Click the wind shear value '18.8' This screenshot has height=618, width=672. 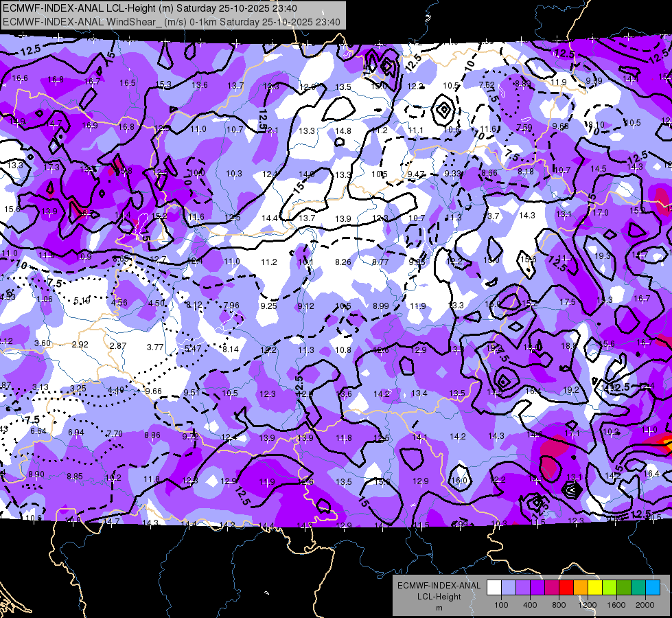[569, 345]
